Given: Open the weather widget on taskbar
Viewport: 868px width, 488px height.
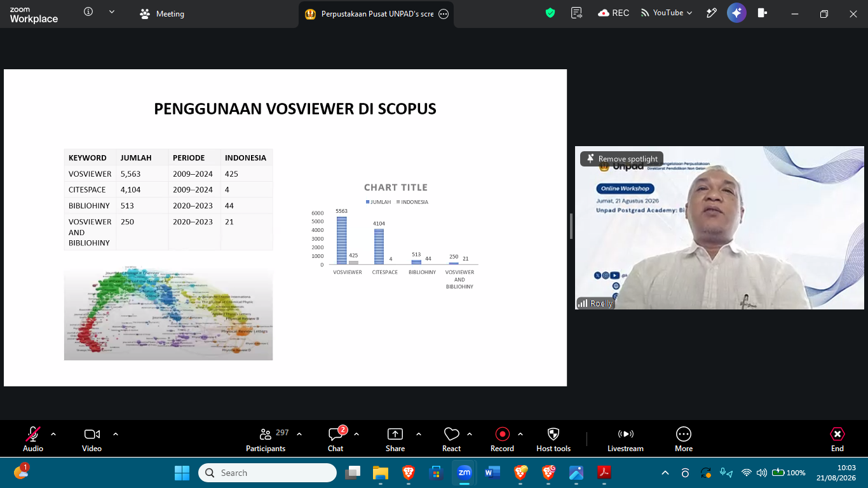Looking at the screenshot, I should 21,472.
